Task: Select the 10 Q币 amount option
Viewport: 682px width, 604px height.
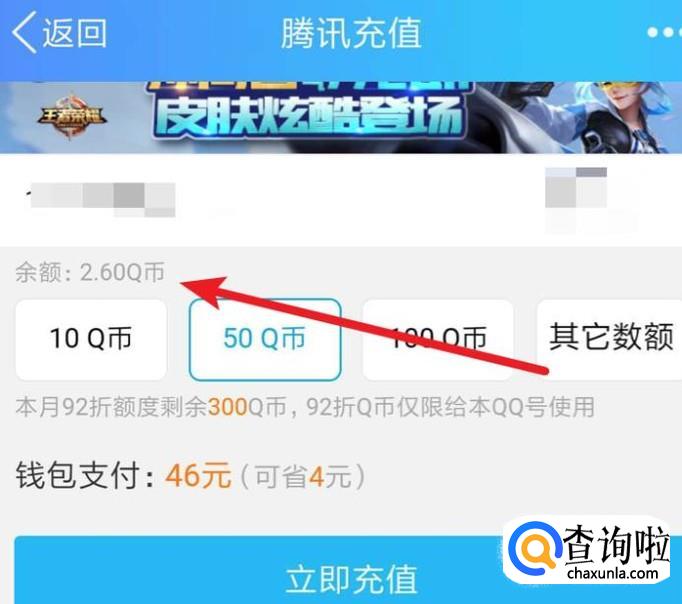Action: click(x=91, y=340)
